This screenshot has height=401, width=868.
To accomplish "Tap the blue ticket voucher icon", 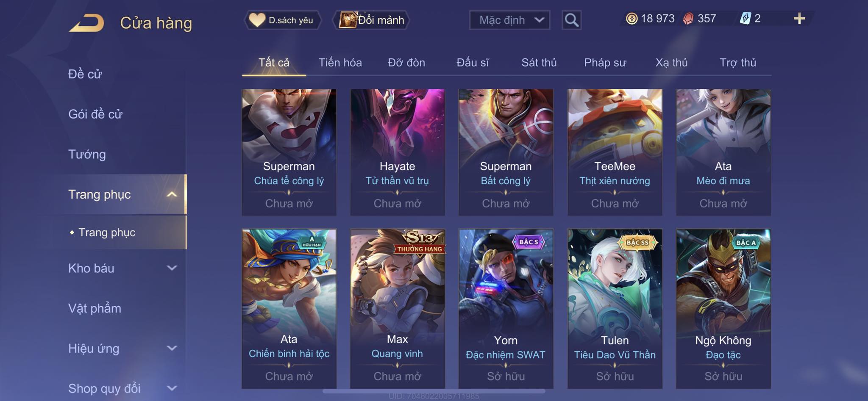I will pos(746,19).
